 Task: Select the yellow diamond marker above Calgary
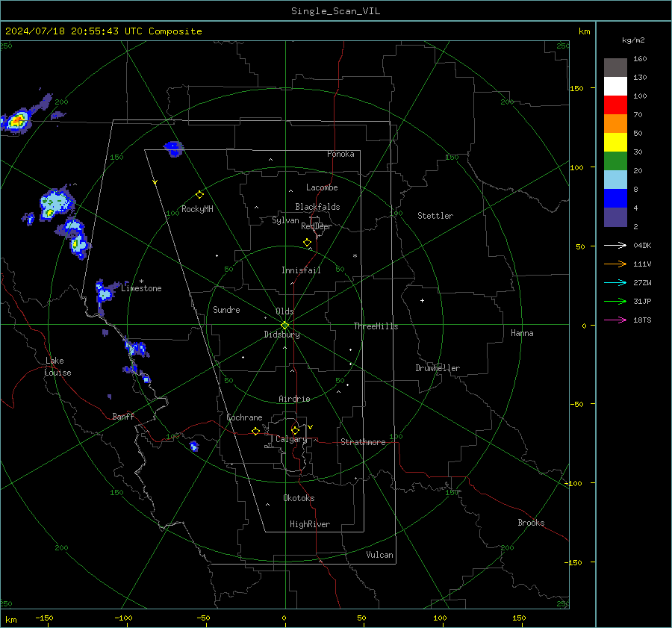pos(295,430)
